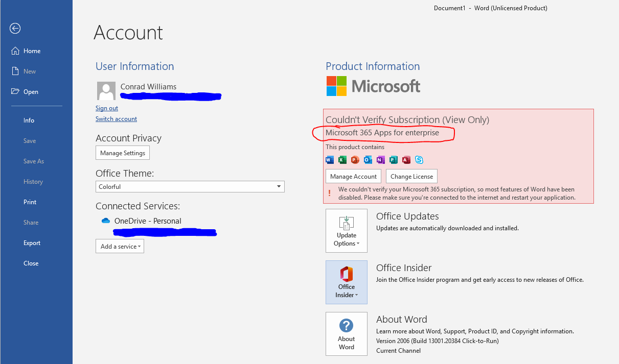
Task: Click the Word app icon
Action: point(330,160)
